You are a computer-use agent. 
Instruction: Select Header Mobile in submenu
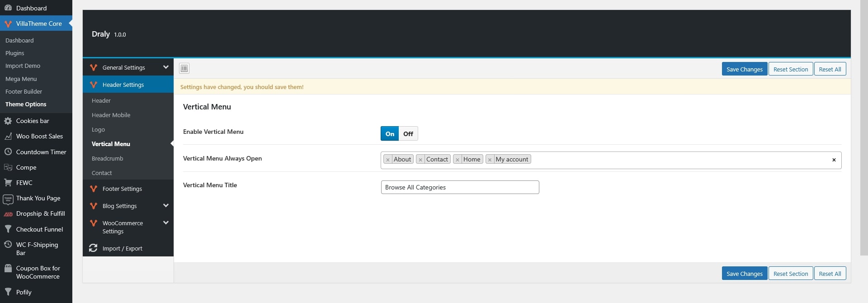(x=111, y=115)
